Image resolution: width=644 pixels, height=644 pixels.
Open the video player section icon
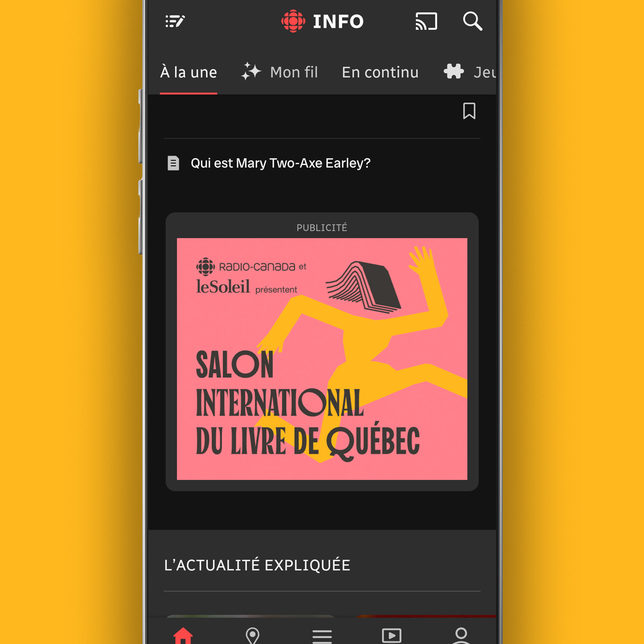coord(391,635)
